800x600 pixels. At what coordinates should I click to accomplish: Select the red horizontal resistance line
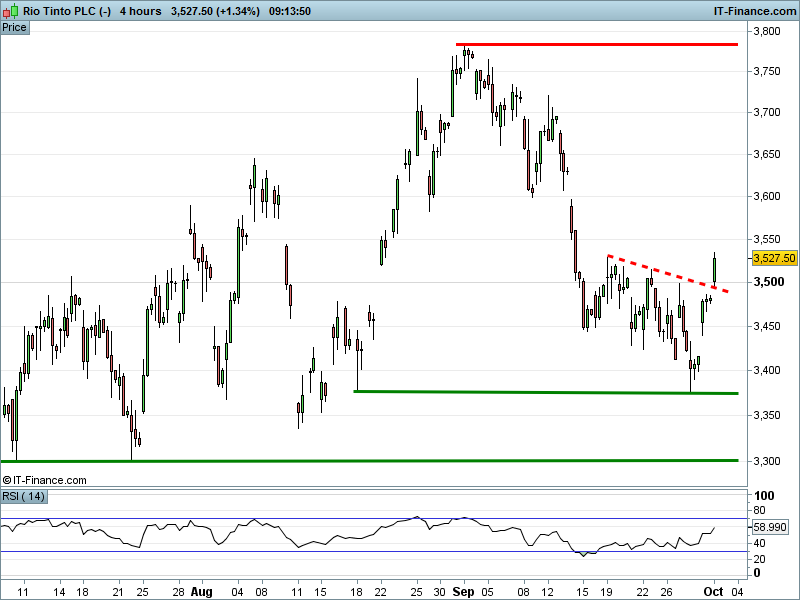(597, 44)
